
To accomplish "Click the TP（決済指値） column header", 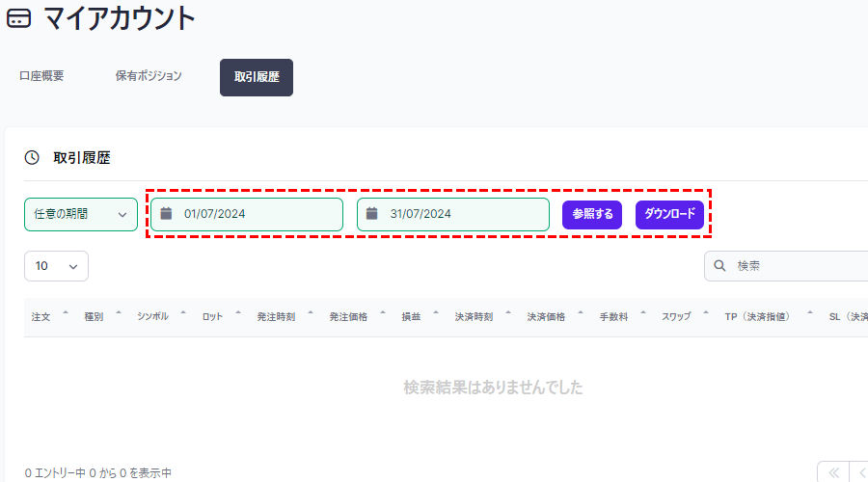I will (757, 317).
